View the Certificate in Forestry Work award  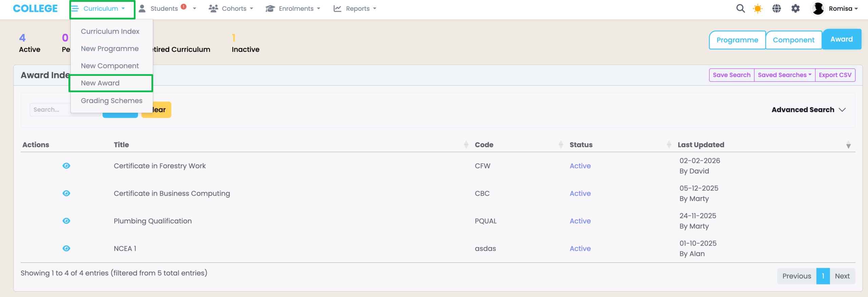66,166
